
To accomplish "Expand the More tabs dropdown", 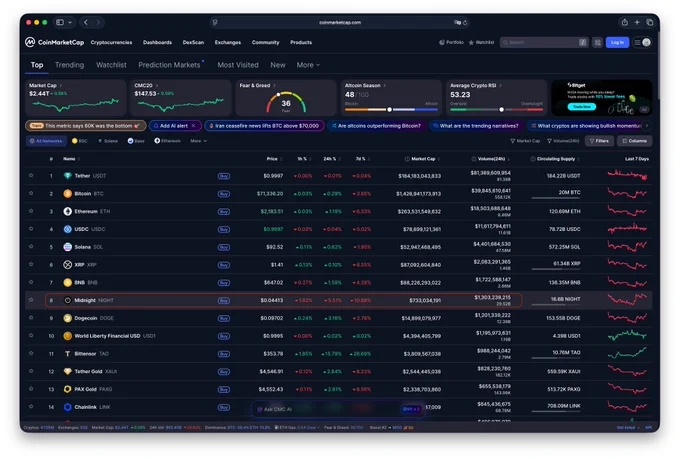I will [308, 65].
